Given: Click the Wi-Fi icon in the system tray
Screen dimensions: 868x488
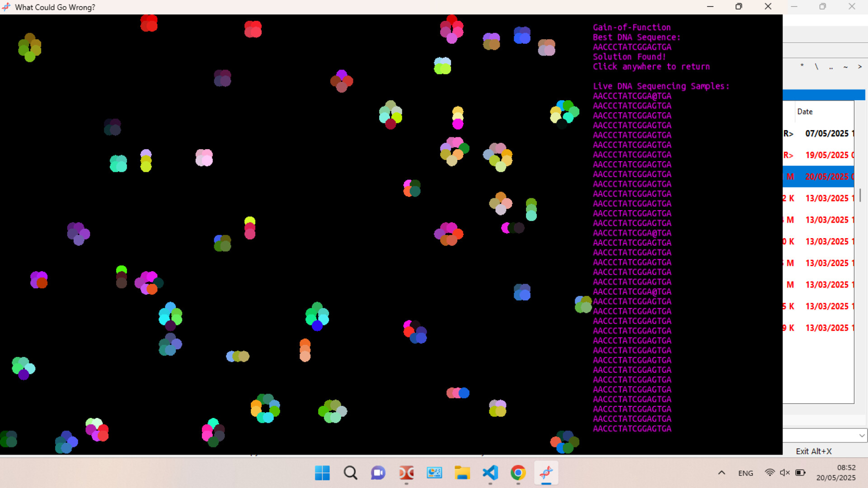Looking at the screenshot, I should [770, 473].
